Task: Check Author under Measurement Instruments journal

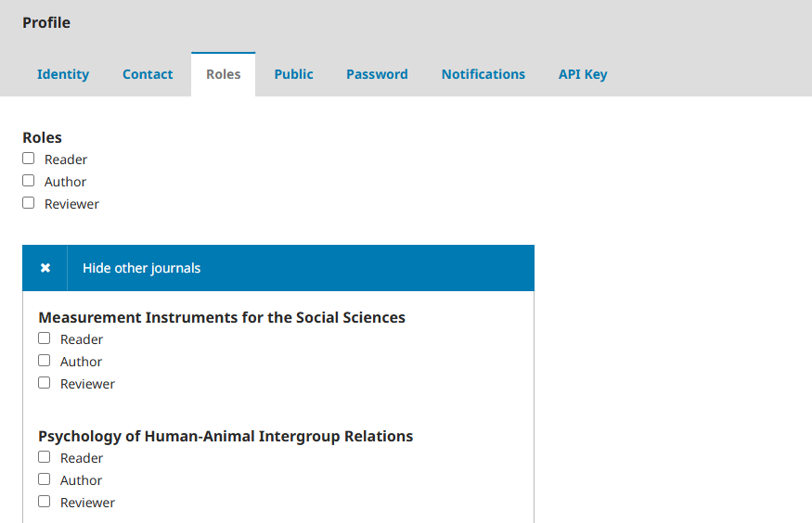Action: 45,361
